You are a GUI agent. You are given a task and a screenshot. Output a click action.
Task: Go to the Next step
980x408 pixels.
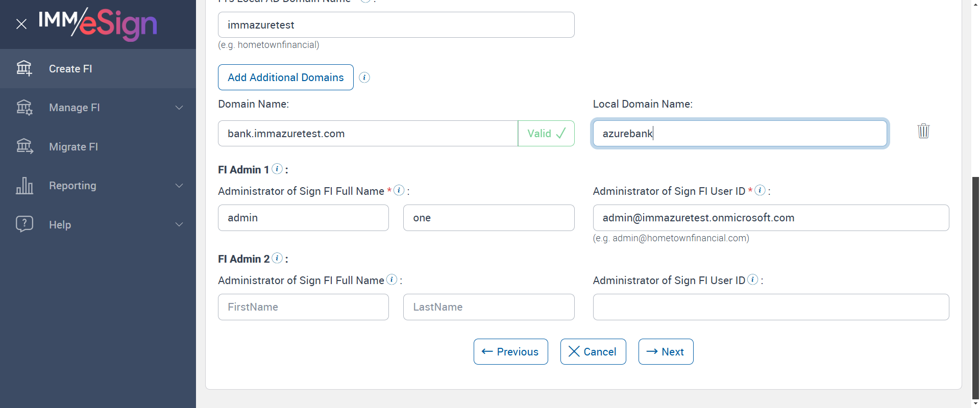[x=666, y=352]
